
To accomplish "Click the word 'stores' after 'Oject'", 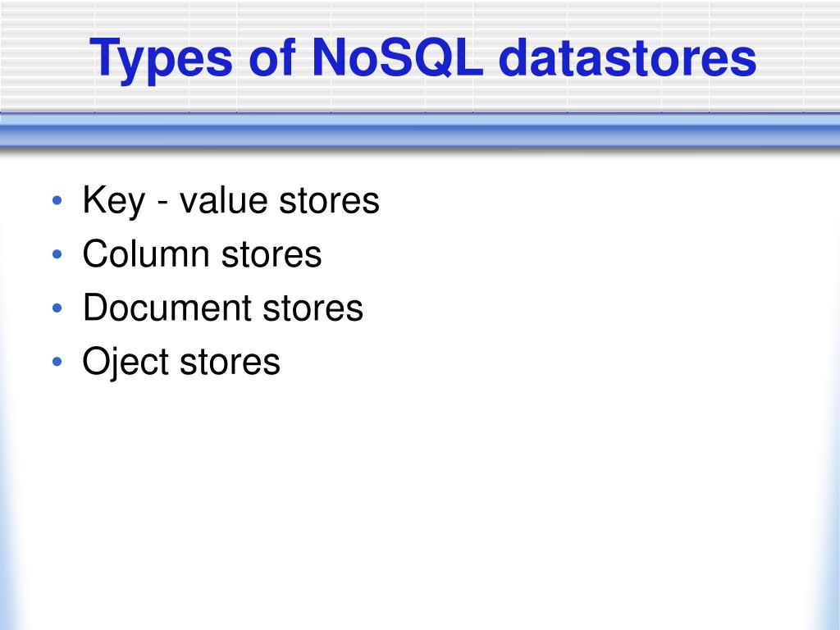I will click(230, 362).
